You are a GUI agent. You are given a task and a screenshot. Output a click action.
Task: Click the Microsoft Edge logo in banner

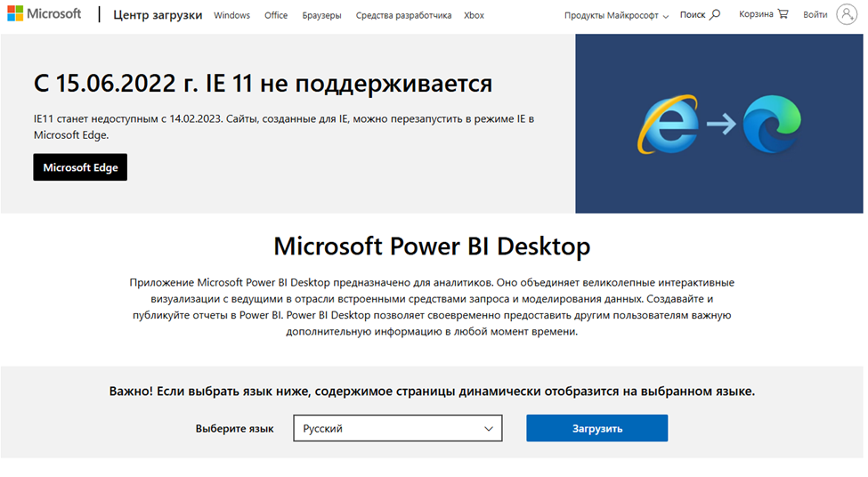[772, 124]
